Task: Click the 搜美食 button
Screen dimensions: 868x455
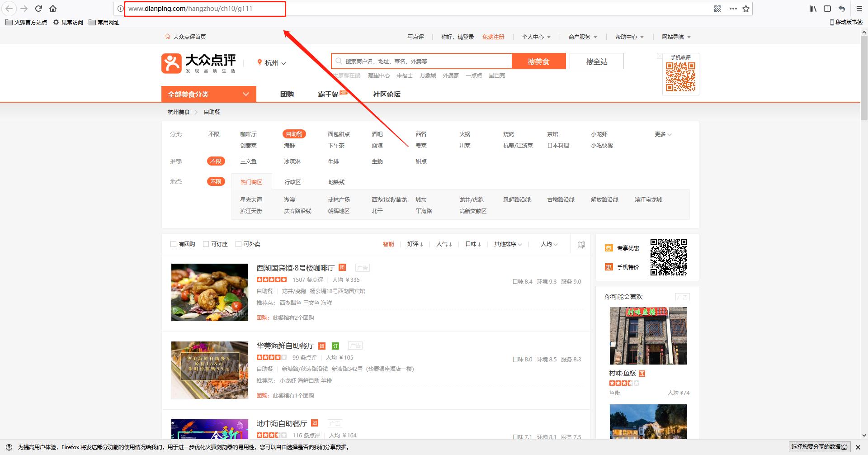Action: (x=538, y=62)
